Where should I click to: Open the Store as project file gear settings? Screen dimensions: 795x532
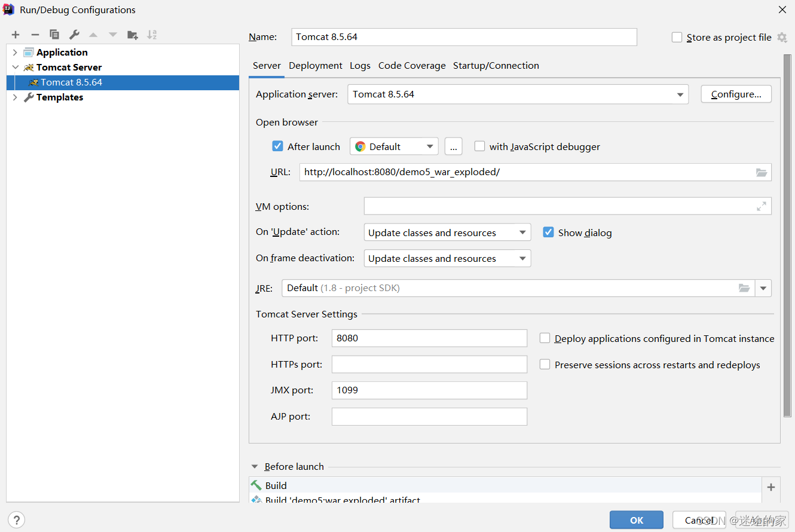[782, 38]
